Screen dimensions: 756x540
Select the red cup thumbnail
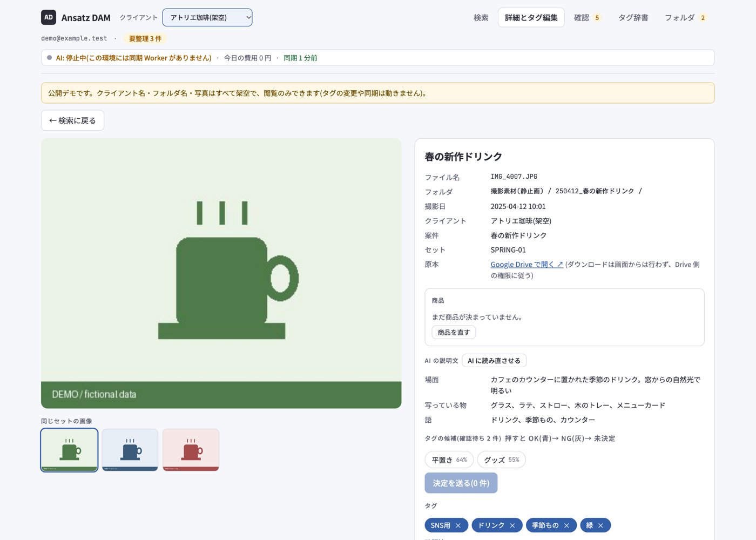191,450
